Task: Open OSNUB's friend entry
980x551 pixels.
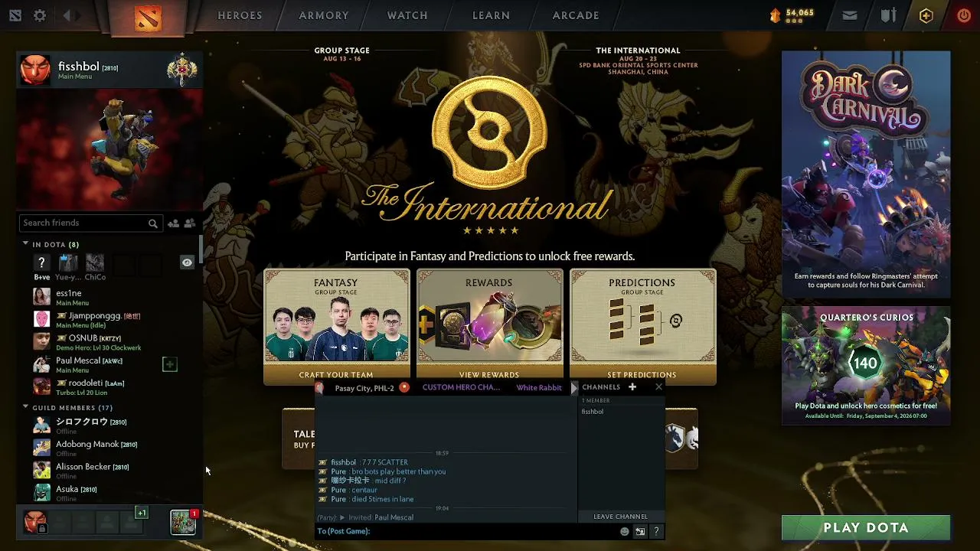Action: pyautogui.click(x=107, y=342)
